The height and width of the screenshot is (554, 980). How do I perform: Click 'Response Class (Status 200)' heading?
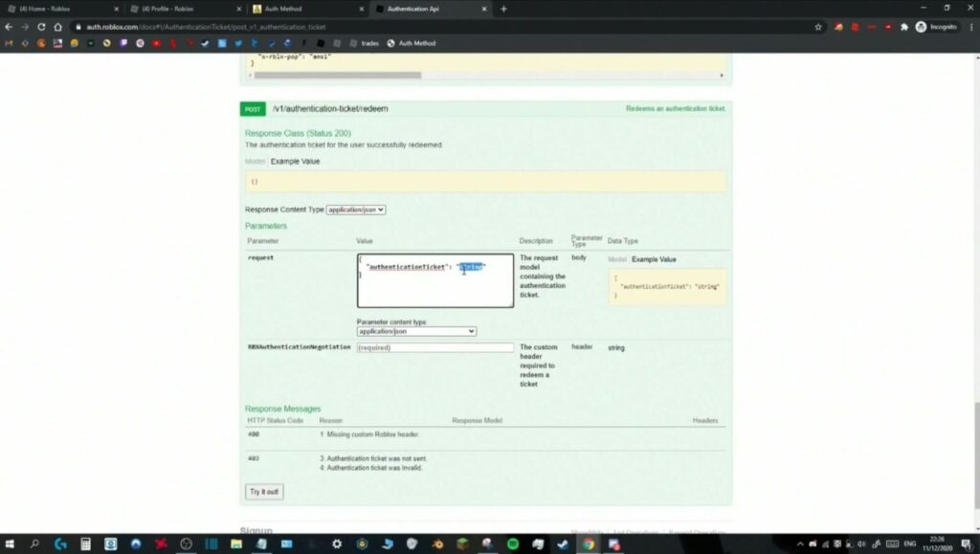click(298, 133)
